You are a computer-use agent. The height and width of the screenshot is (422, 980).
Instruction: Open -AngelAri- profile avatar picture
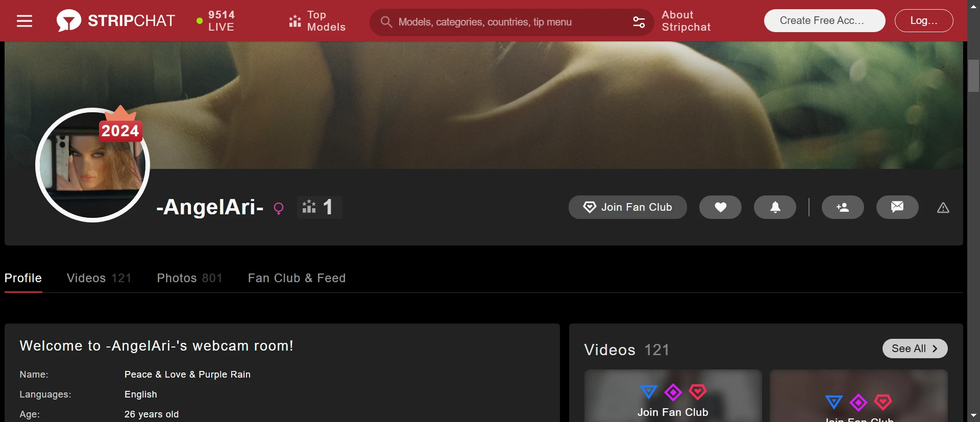(x=92, y=165)
